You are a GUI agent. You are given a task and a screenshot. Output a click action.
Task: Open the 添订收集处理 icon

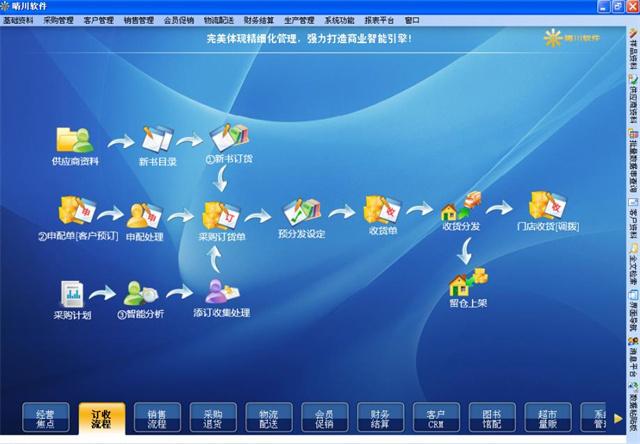click(222, 292)
